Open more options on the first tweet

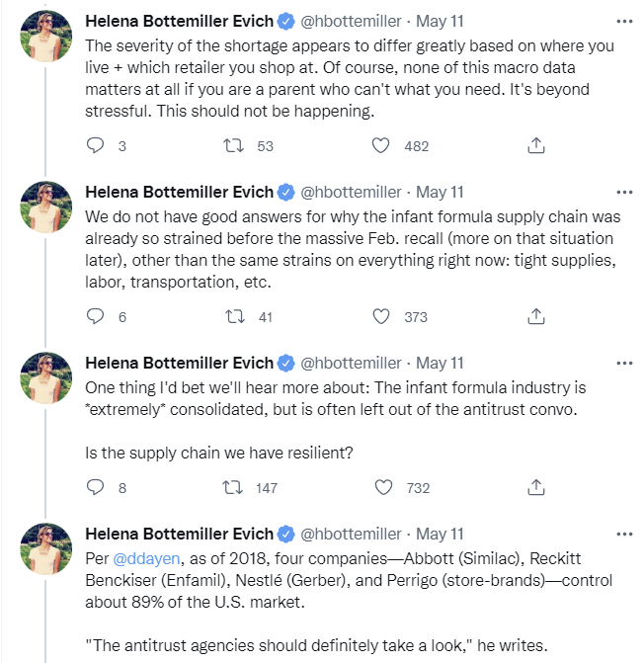(x=623, y=20)
